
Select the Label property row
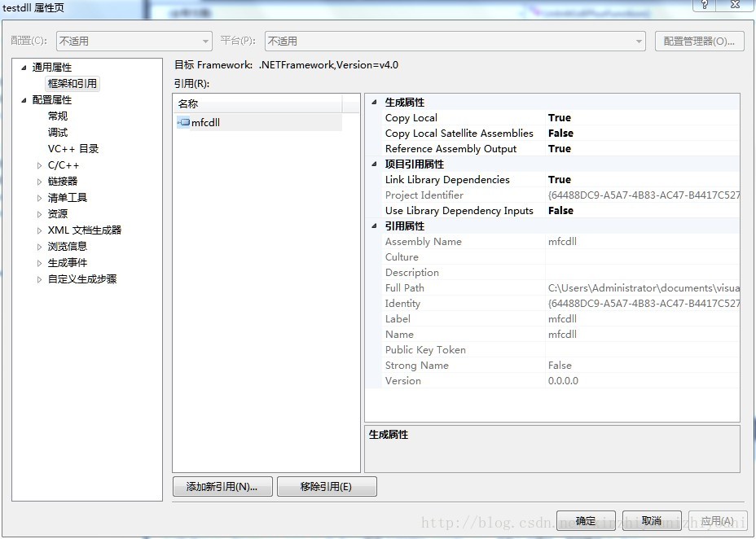click(x=560, y=318)
